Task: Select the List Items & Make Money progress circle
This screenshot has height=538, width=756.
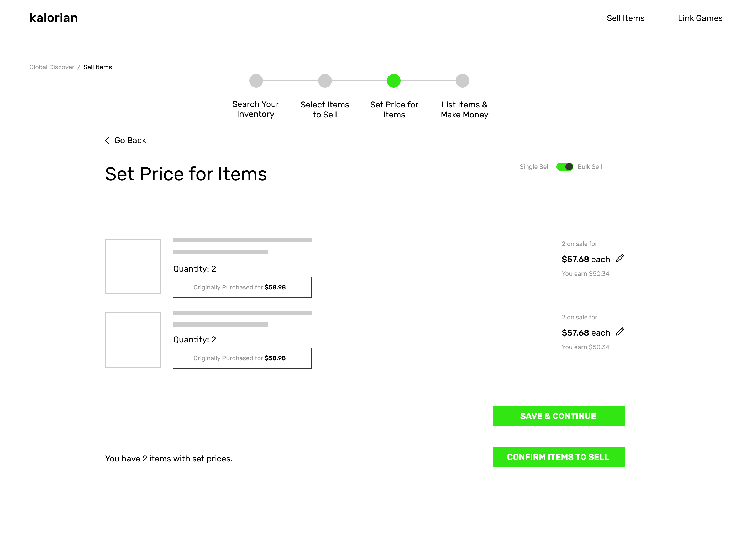Action: [x=462, y=81]
